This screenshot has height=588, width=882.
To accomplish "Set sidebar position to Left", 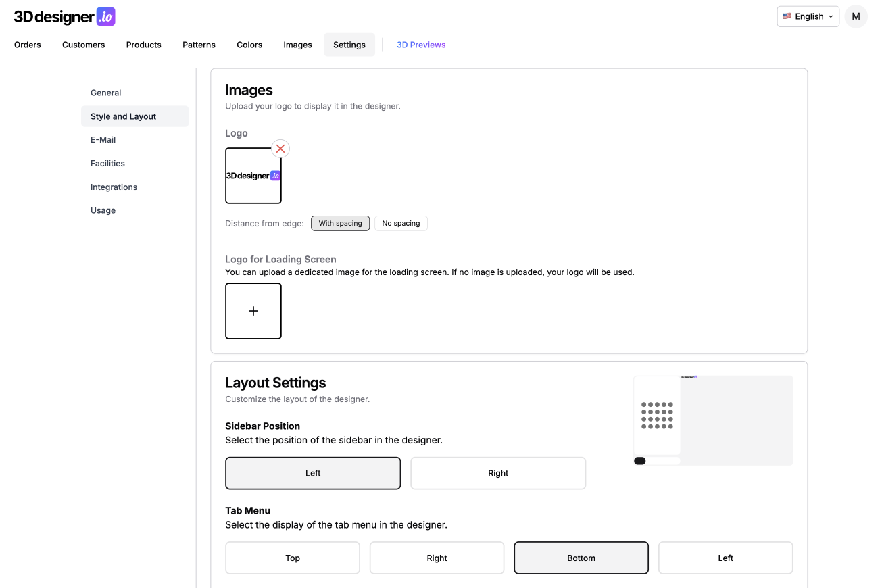I will [313, 473].
